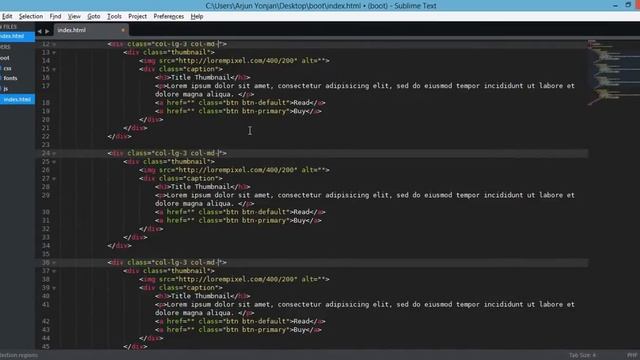
Task: Select index.html in the boot folder tree
Action: tap(17, 99)
